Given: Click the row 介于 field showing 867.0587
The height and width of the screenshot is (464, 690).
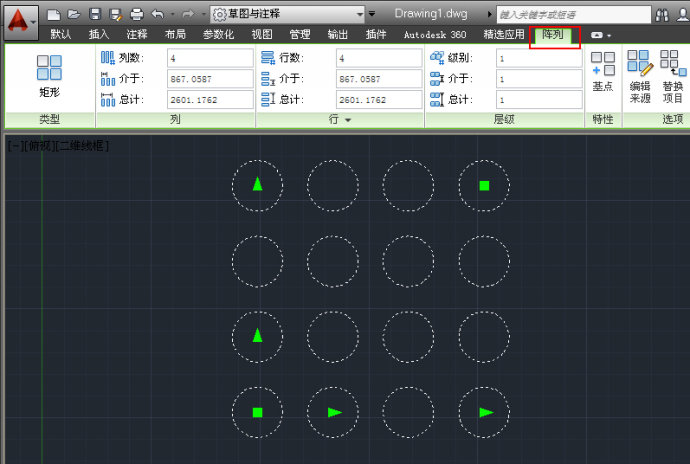Looking at the screenshot, I should [x=378, y=79].
